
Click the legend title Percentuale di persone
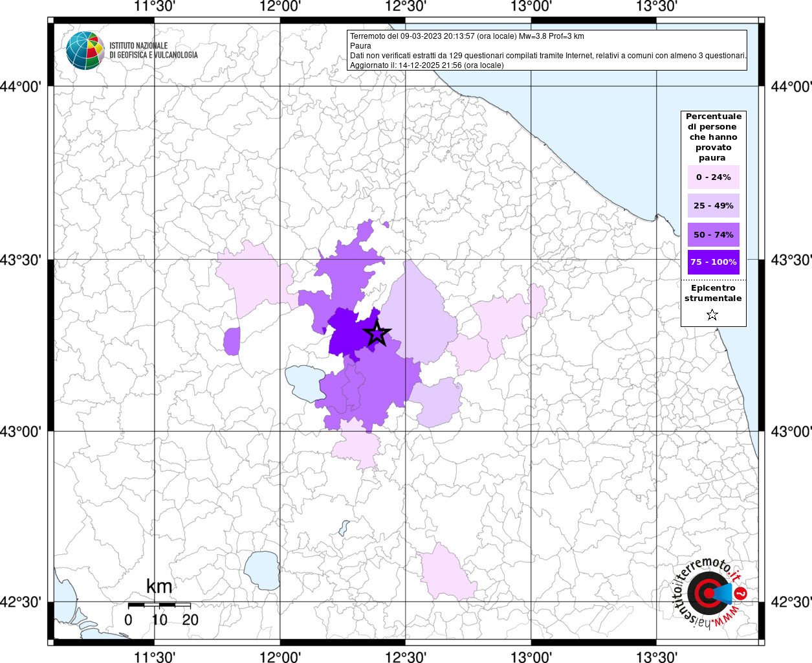click(x=713, y=137)
